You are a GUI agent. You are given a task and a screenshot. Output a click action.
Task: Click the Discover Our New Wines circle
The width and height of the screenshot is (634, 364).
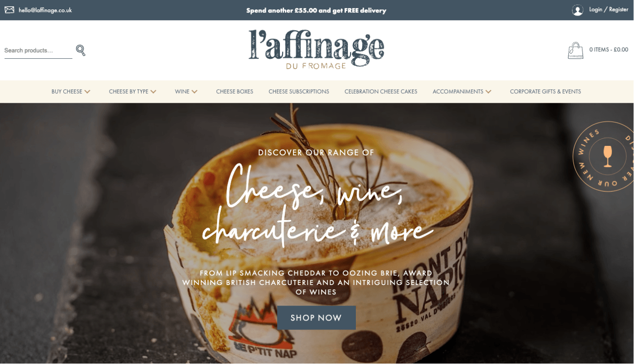click(604, 157)
